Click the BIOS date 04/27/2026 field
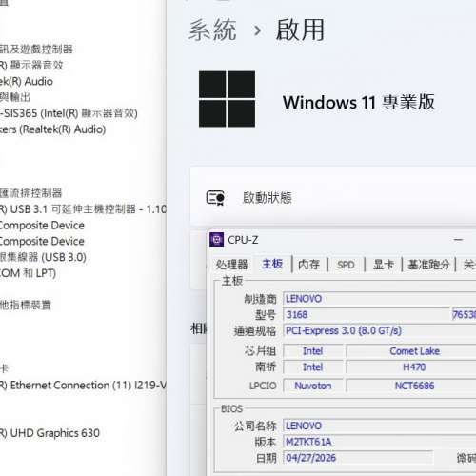The height and width of the screenshot is (476, 476). pyautogui.click(x=358, y=458)
